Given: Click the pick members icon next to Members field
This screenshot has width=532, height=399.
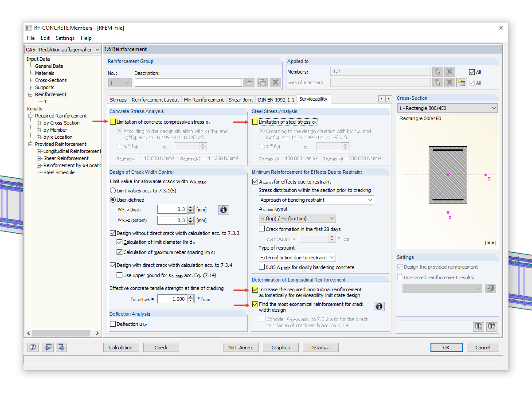Looking at the screenshot, I should click(x=438, y=72).
